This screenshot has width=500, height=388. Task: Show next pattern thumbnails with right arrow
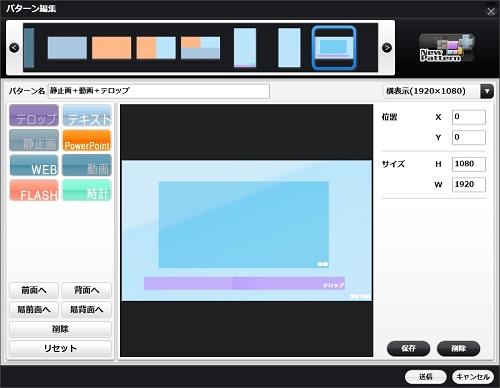click(x=387, y=48)
